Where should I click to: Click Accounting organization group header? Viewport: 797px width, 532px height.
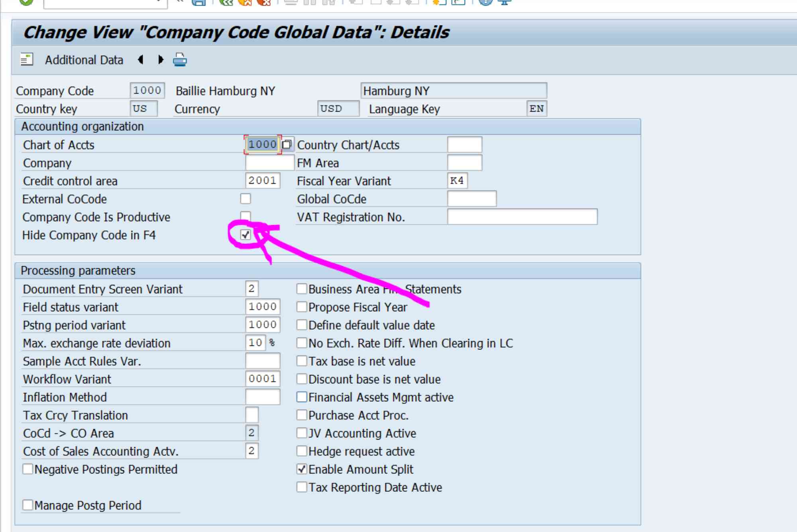(x=328, y=127)
